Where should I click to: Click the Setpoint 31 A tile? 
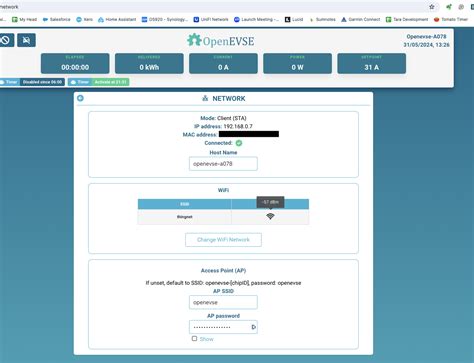(x=372, y=63)
